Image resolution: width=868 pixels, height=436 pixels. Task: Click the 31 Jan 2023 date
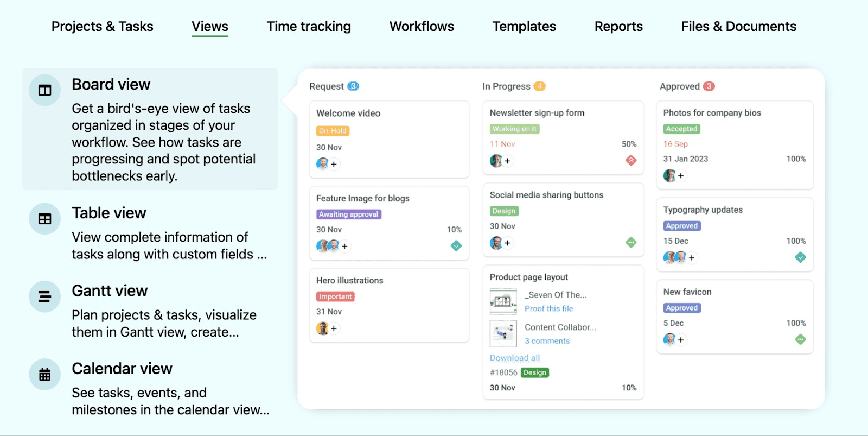(x=686, y=159)
